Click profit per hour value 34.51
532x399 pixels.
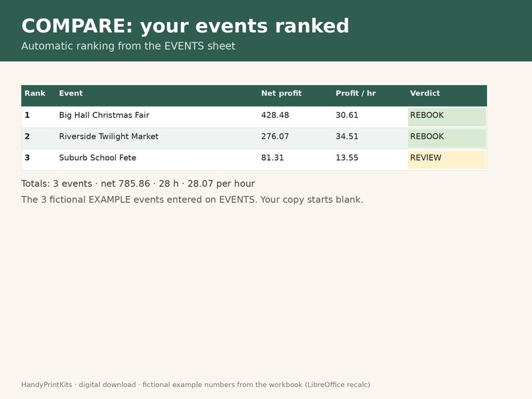click(x=347, y=137)
